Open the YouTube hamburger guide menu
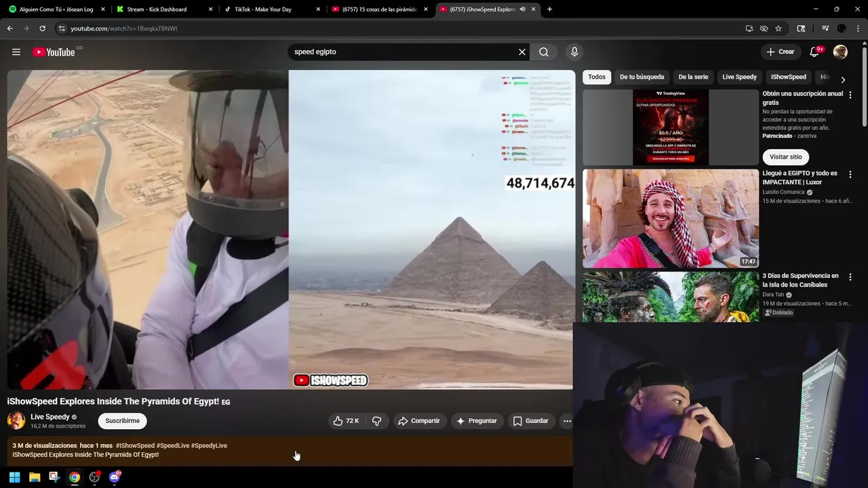Image resolution: width=868 pixels, height=488 pixels. [16, 52]
